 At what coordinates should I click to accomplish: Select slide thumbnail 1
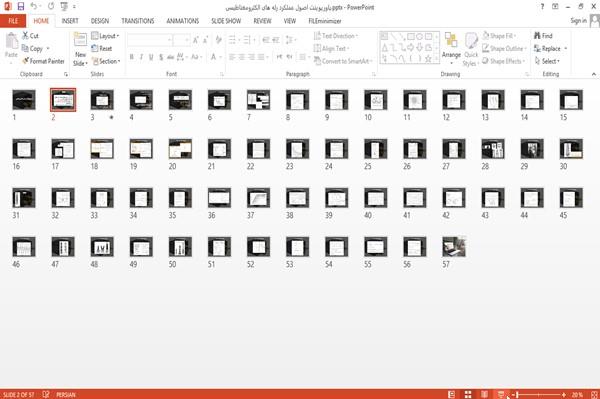point(24,100)
